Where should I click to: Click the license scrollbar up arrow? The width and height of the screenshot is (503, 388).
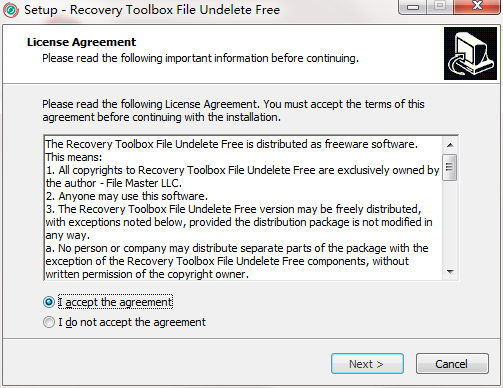click(x=450, y=145)
